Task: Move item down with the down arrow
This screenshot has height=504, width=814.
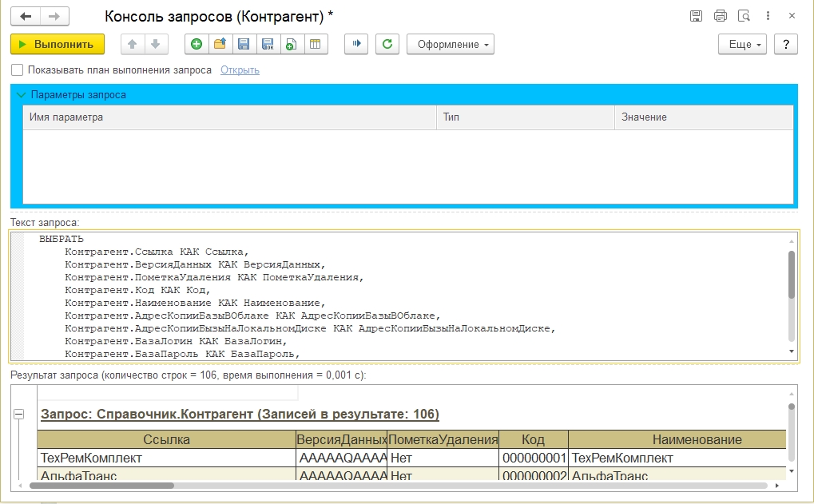Action: click(155, 44)
